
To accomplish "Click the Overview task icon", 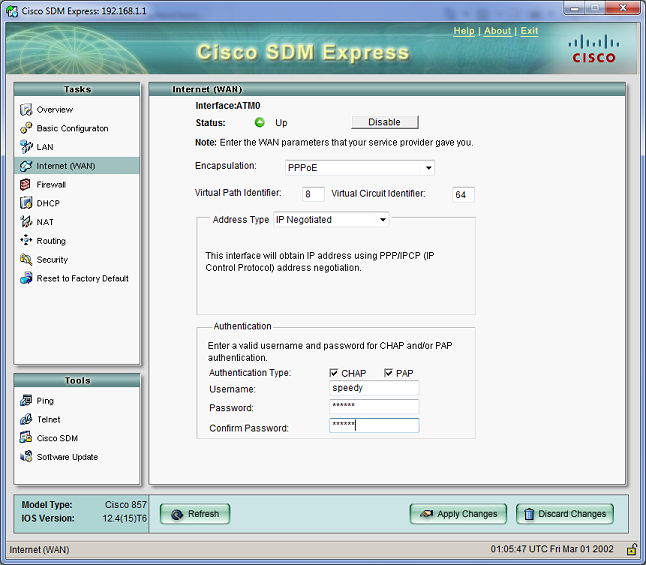I will pyautogui.click(x=26, y=110).
